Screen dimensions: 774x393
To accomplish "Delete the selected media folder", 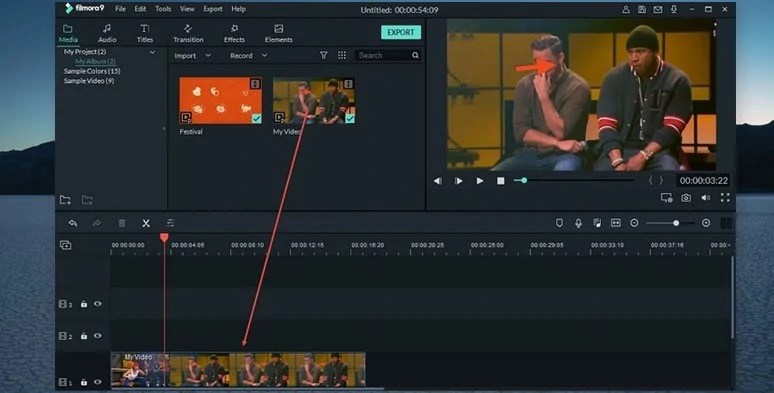I will pos(87,200).
